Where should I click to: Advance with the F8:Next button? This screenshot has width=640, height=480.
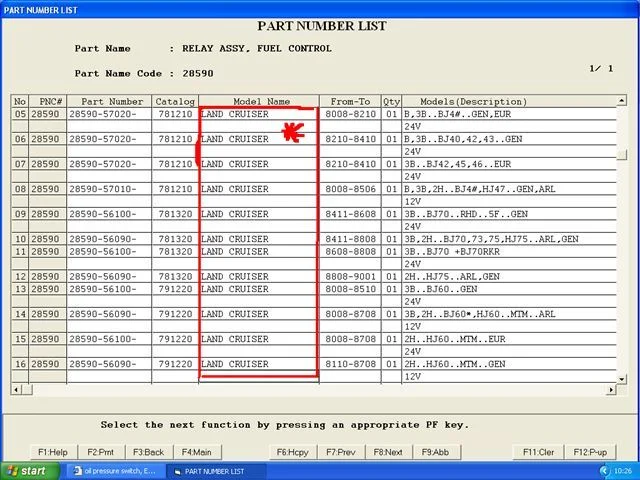pos(388,452)
